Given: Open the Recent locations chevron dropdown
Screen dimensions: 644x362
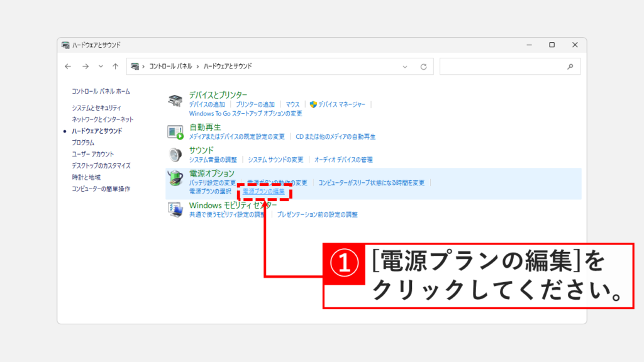Looking at the screenshot, I should [x=101, y=66].
